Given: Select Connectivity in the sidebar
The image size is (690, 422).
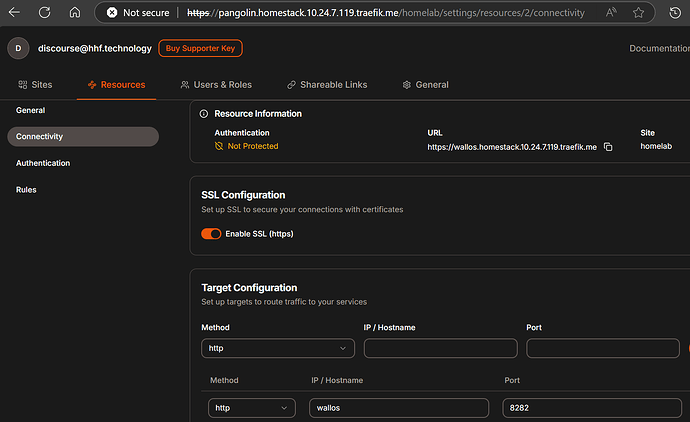Looking at the screenshot, I should [83, 136].
